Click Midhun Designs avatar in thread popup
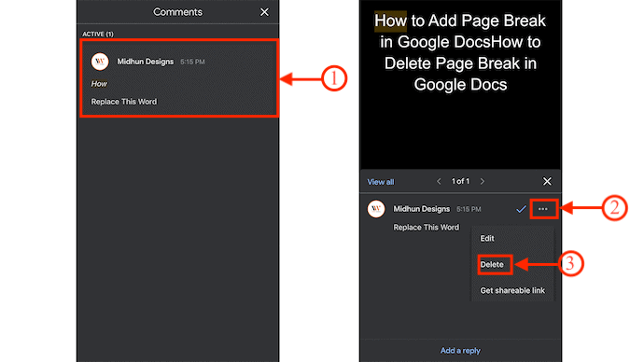Screen dimensions: 644x362 click(x=376, y=209)
